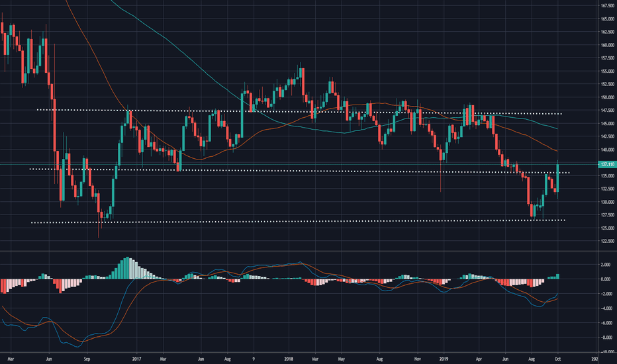Click the 140.000 price axis label
The width and height of the screenshot is (617, 364).
click(x=608, y=150)
